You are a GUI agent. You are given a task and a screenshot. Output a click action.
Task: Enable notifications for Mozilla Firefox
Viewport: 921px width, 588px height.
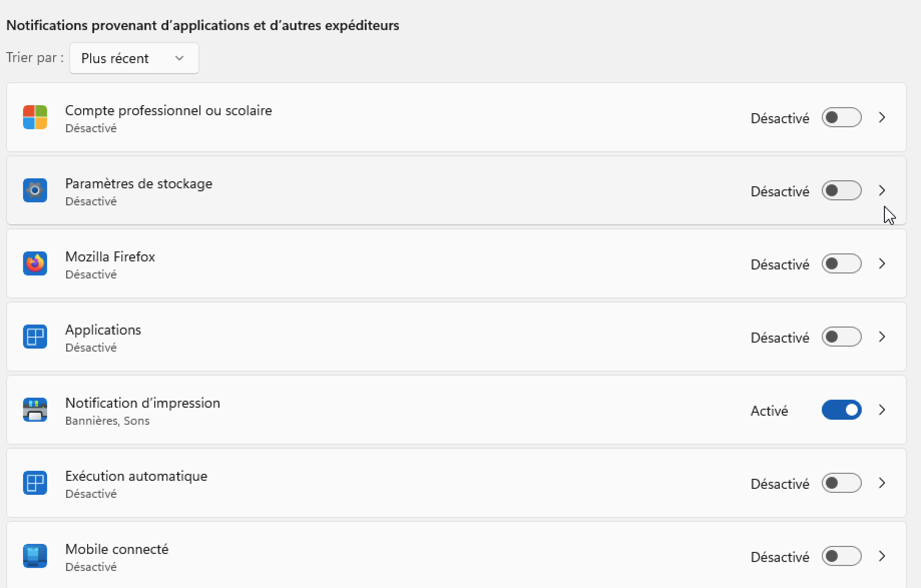coord(841,263)
